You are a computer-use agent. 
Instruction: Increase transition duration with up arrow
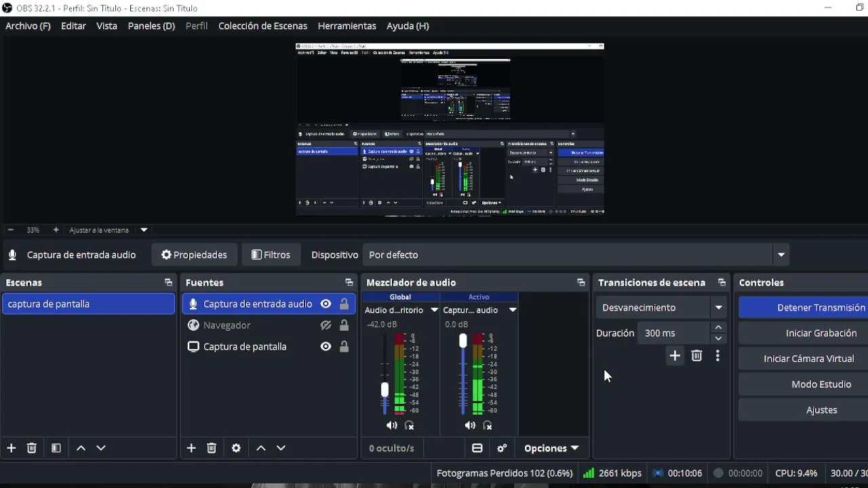[718, 328]
